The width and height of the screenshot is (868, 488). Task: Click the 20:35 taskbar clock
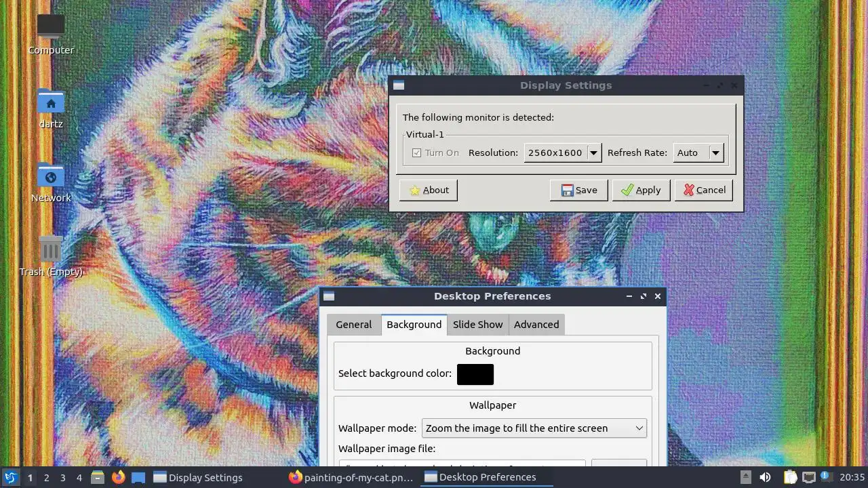coord(852,477)
